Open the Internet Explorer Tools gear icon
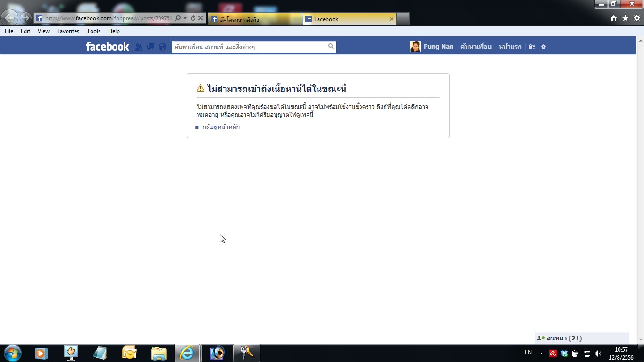This screenshot has width=644, height=362. pyautogui.click(x=636, y=18)
